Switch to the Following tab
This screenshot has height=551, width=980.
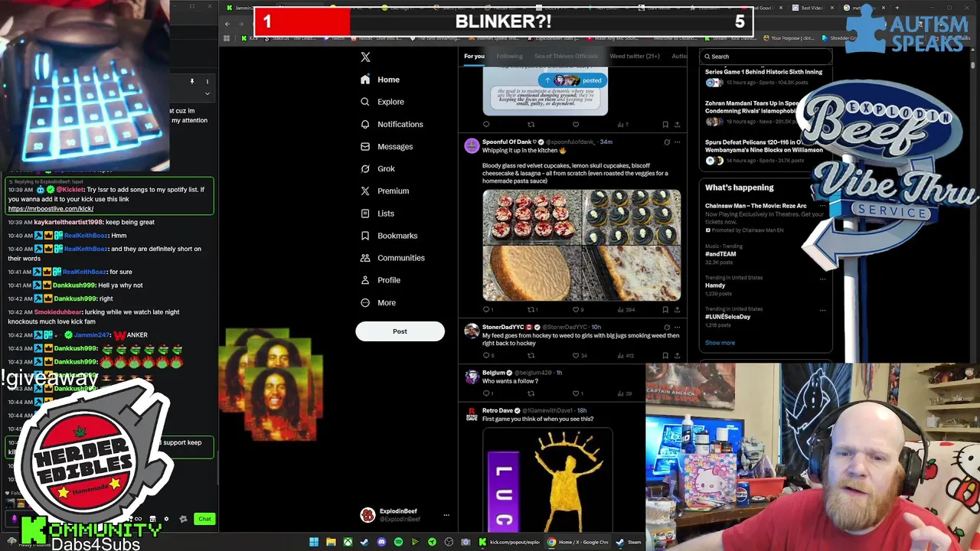pos(509,56)
